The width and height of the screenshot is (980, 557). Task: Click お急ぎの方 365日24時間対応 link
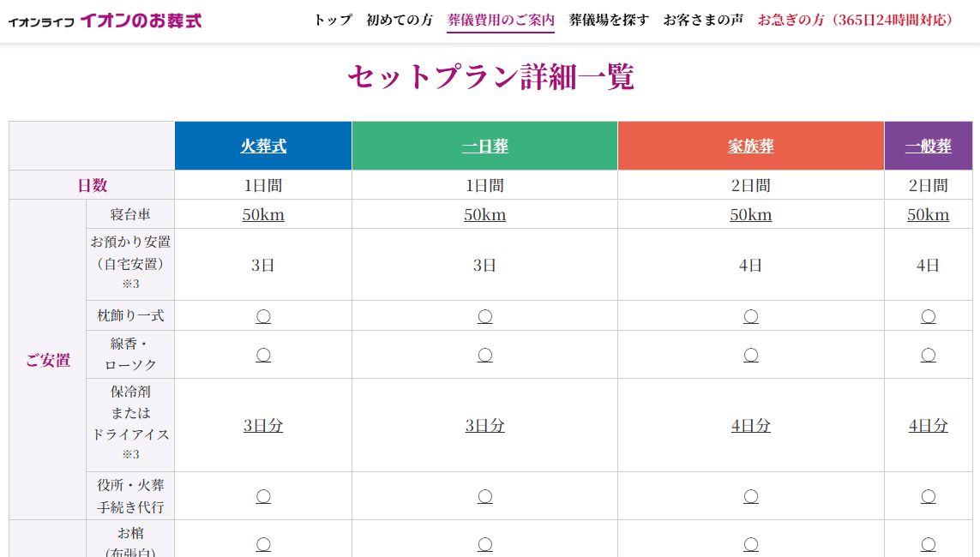tap(855, 20)
